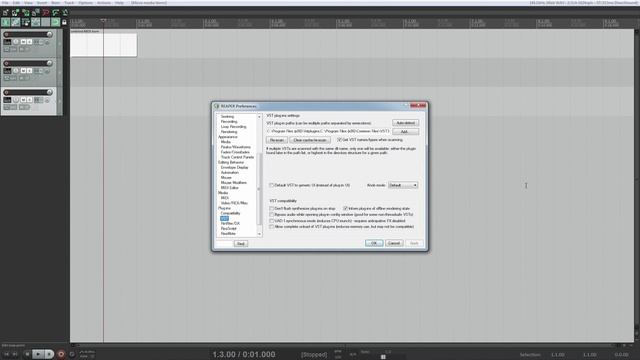Select Peaks/Waveforms in the preferences tree

click(x=236, y=147)
